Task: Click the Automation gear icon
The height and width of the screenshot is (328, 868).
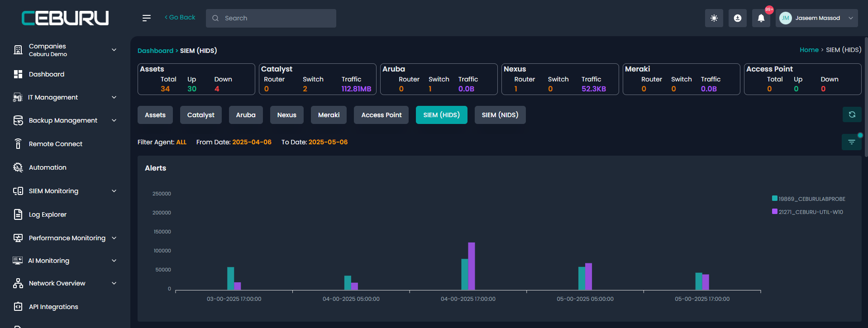Action: tap(18, 167)
